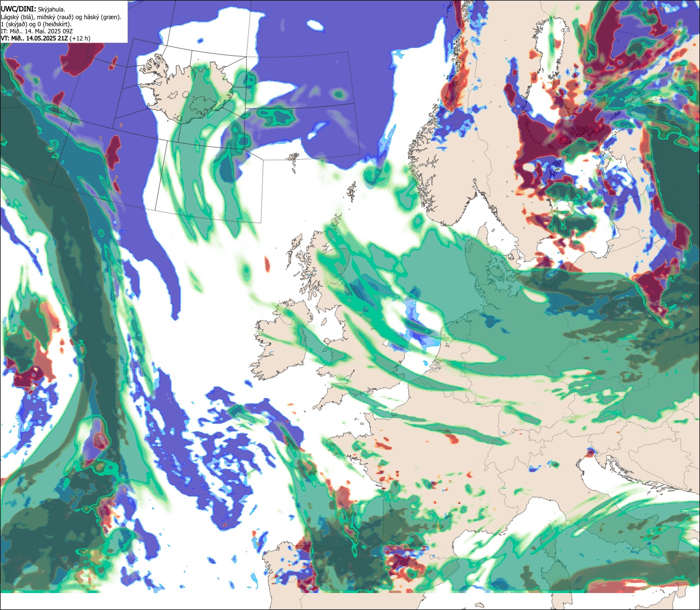Image resolution: width=700 pixels, height=610 pixels.
Task: Click the '1 (skýjað) og 0 (heiðskírt).' line
Action: point(36,24)
